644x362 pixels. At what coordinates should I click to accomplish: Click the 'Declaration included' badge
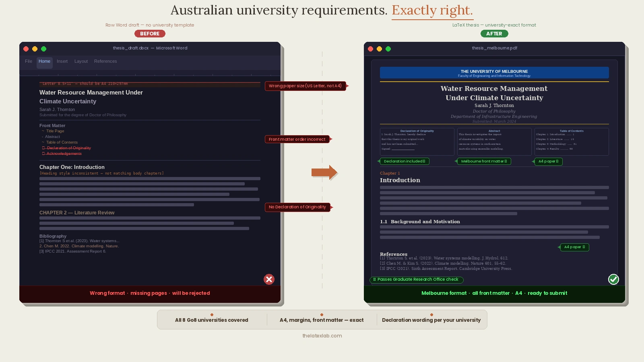click(405, 161)
